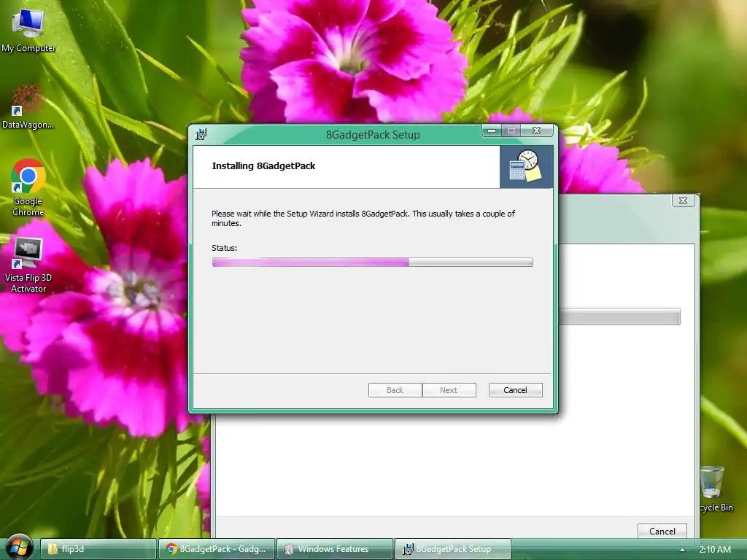Switch to the Windows Features taskbar item
Screen dimensions: 747x560
point(335,549)
